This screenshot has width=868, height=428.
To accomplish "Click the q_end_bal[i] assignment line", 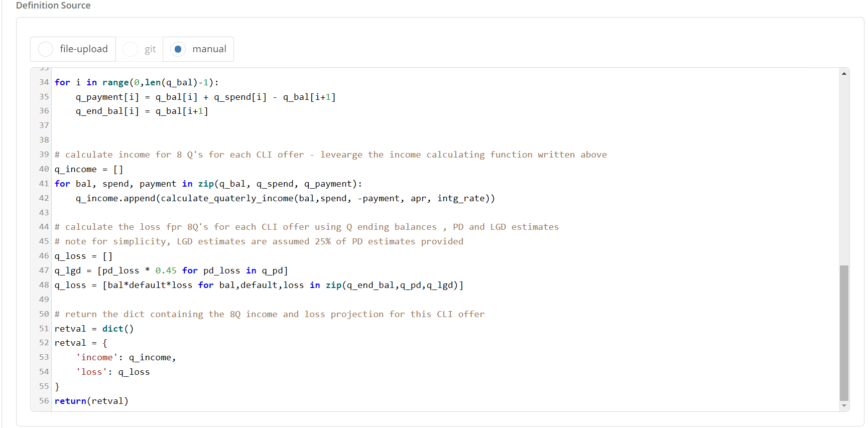I will tap(142, 111).
